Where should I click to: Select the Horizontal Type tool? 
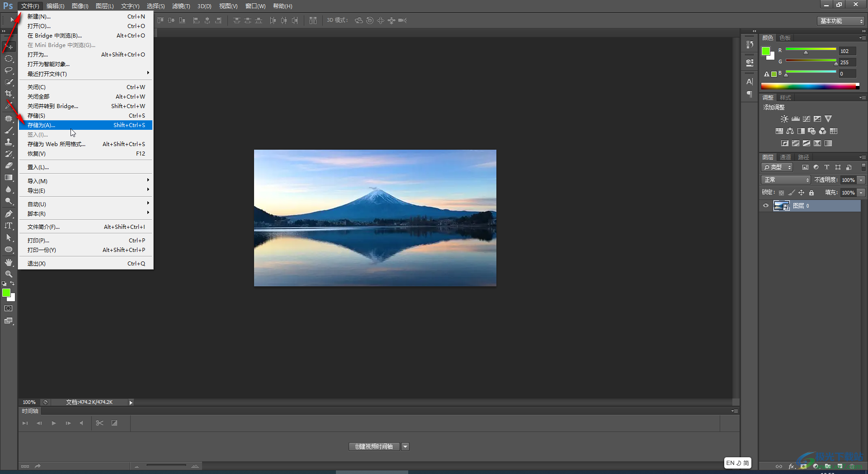click(9, 226)
